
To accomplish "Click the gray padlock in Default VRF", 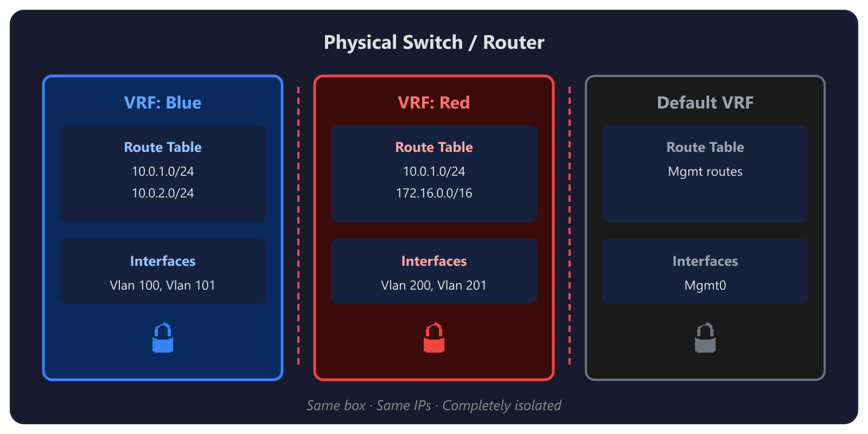I will pyautogui.click(x=705, y=338).
